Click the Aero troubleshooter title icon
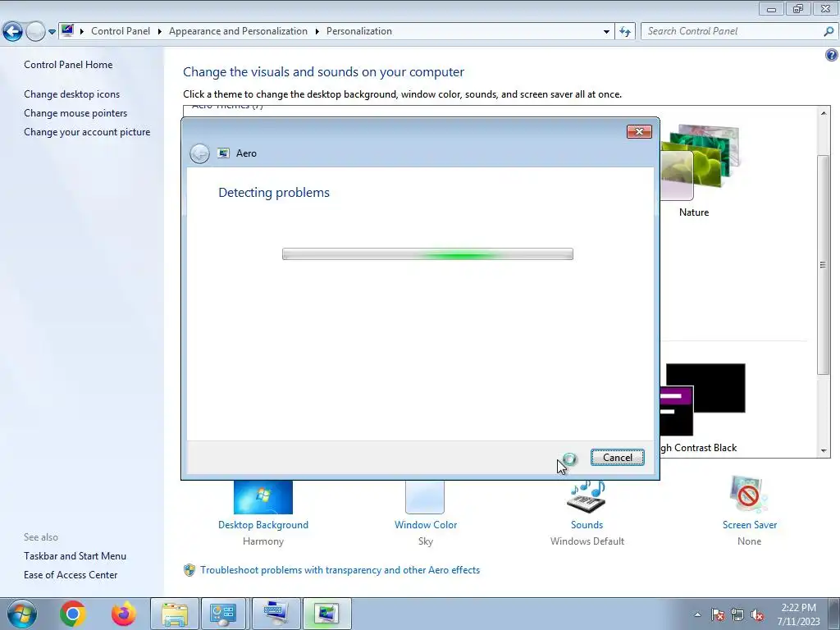The height and width of the screenshot is (630, 840). click(223, 153)
